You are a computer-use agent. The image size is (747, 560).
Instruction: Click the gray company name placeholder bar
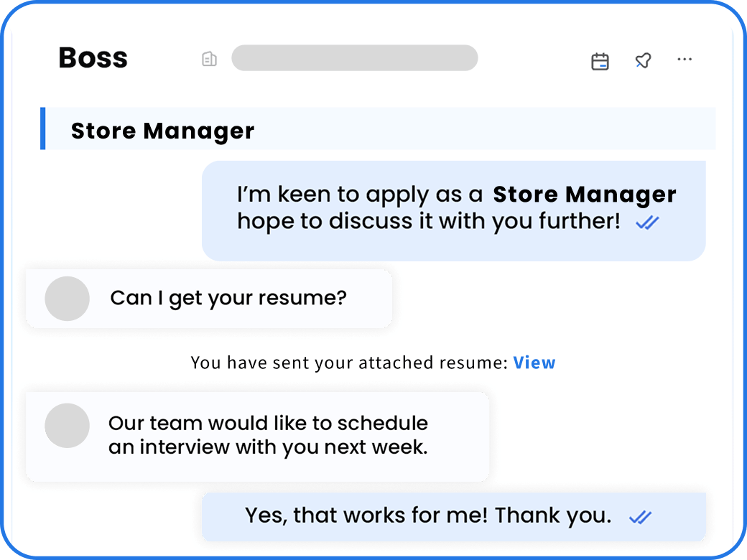click(x=354, y=58)
